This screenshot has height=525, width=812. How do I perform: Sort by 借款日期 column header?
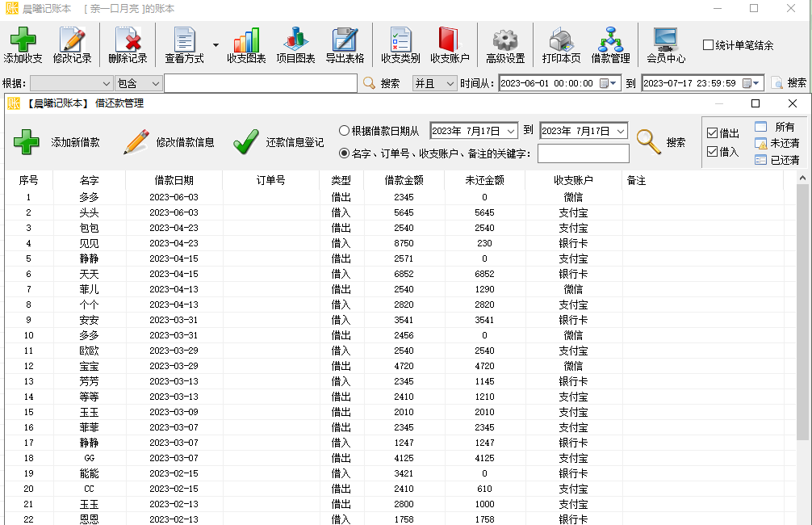tap(174, 180)
